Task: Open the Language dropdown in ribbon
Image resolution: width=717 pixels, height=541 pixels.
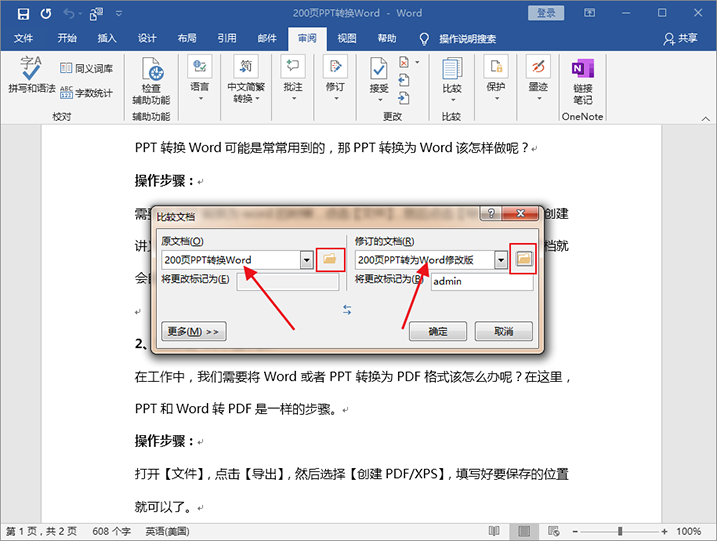Action: (x=200, y=80)
